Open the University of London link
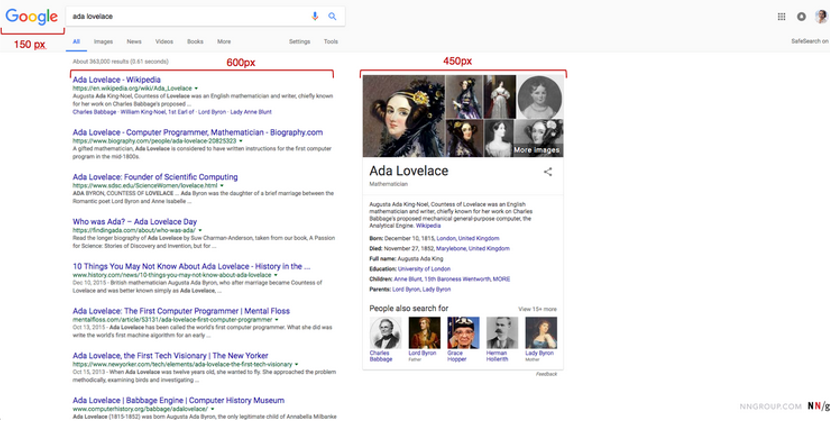Viewport: 830px width, 421px height. point(424,269)
